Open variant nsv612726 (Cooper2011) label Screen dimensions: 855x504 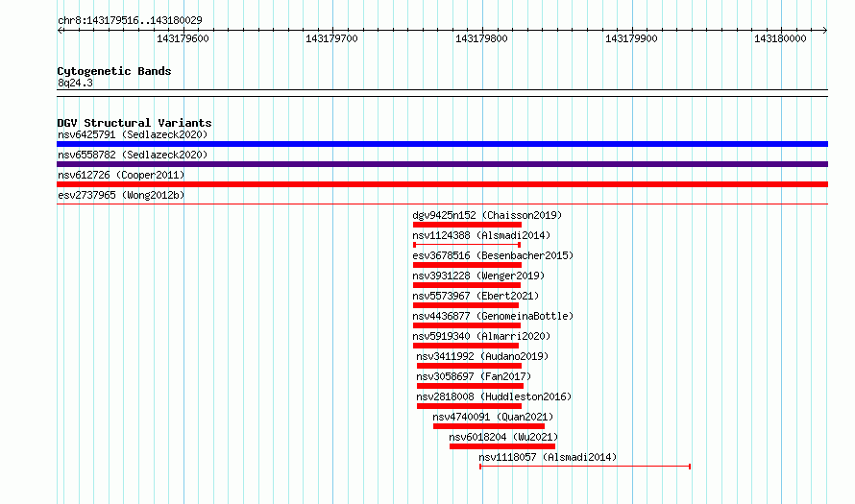(x=121, y=175)
